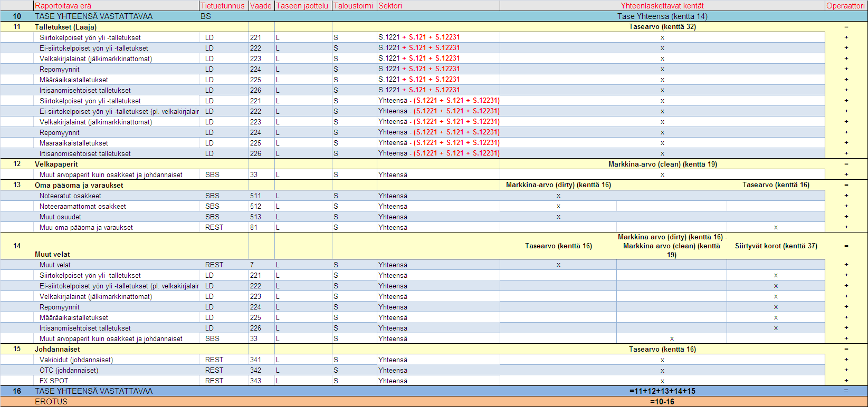Select the 'Velkapaperit' section heading
The height and width of the screenshot is (407, 868).
point(56,164)
